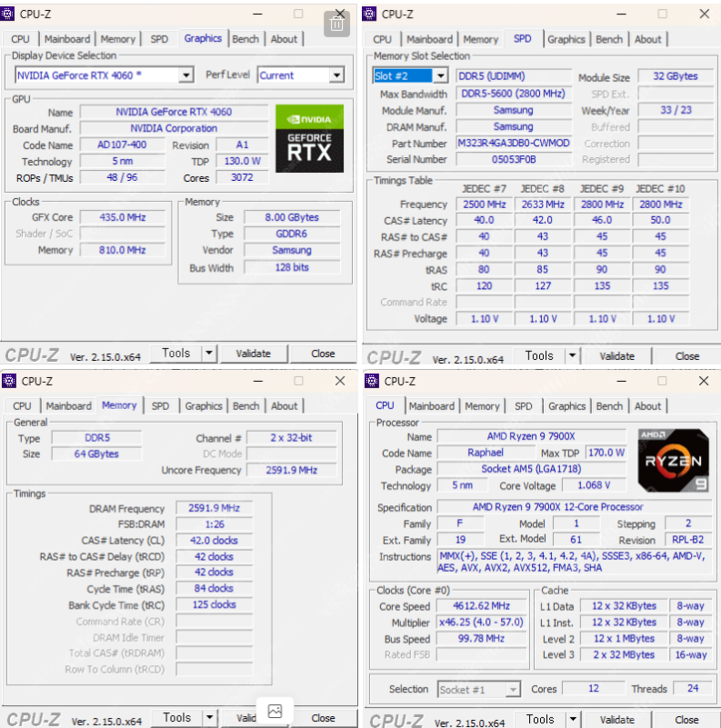This screenshot has height=728, width=721.
Task: Click Close button in Graphics window
Action: tap(323, 354)
